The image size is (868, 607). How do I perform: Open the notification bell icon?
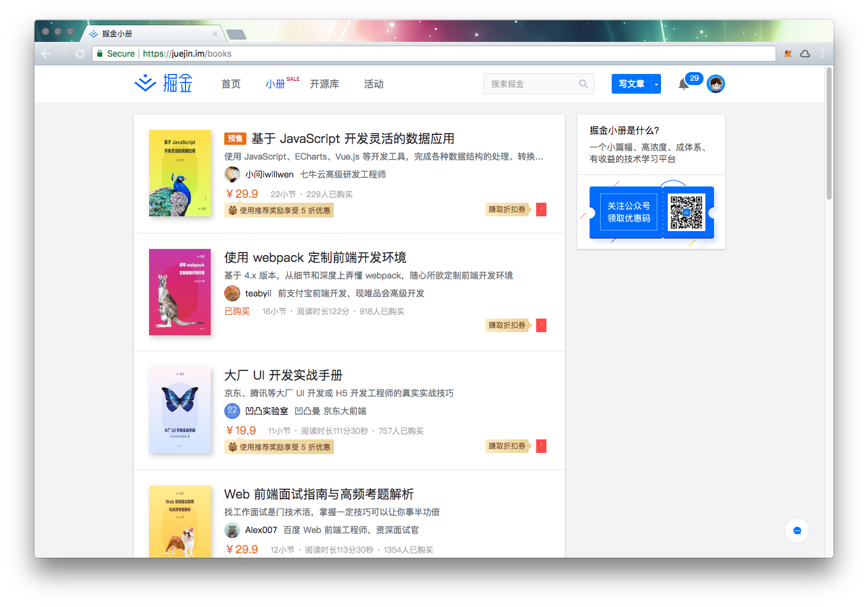tap(684, 84)
